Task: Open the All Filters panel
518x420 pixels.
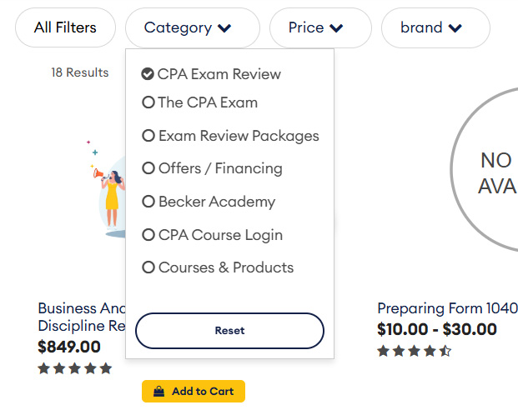Action: click(65, 28)
